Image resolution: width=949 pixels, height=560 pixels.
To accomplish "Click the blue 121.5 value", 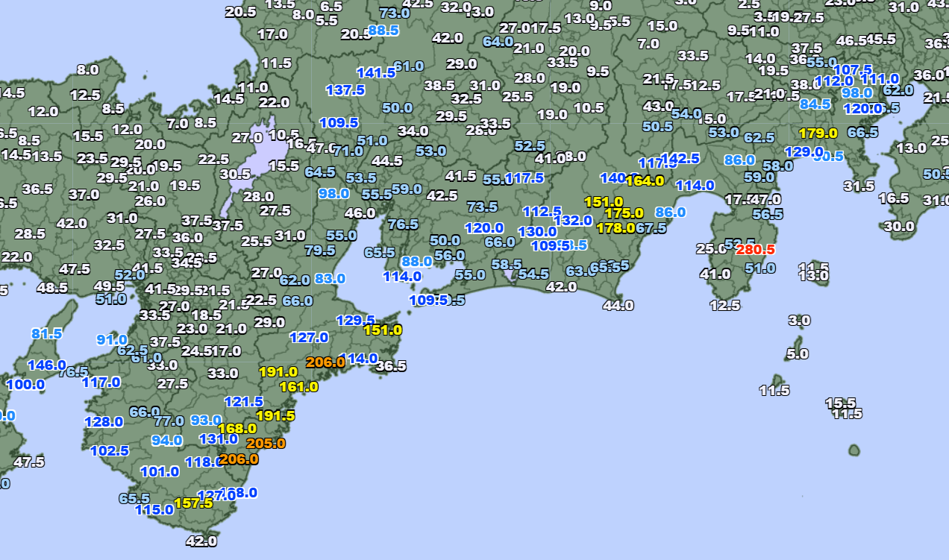I will (244, 401).
